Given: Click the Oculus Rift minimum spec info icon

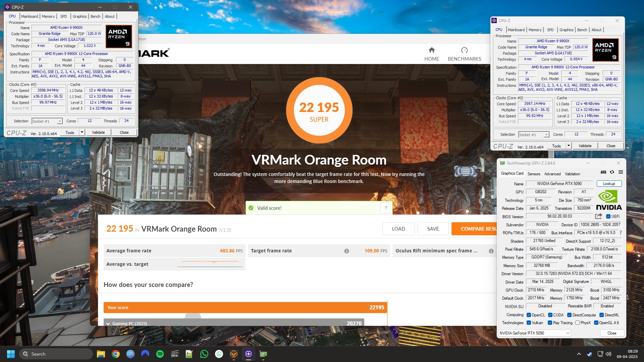Looking at the screenshot, I should tap(491, 251).
